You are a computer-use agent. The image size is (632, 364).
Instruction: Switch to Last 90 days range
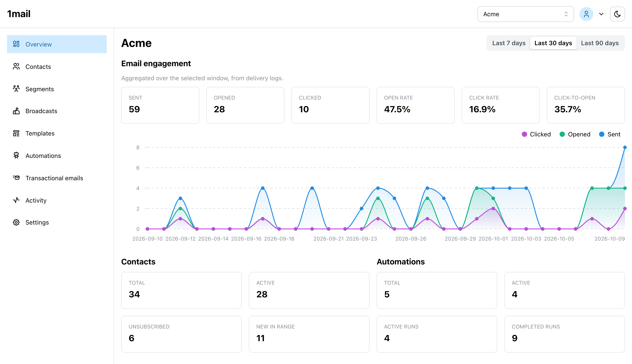click(600, 43)
